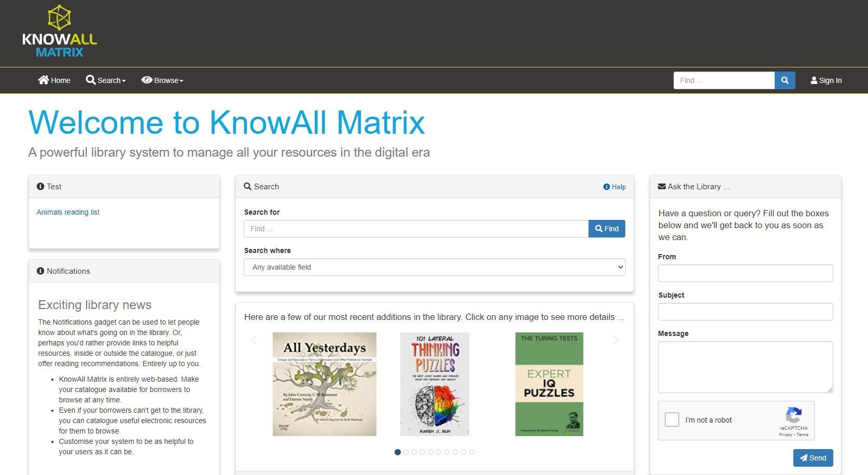This screenshot has height=475, width=868.
Task: Click the Ask the Library panel header
Action: click(746, 187)
